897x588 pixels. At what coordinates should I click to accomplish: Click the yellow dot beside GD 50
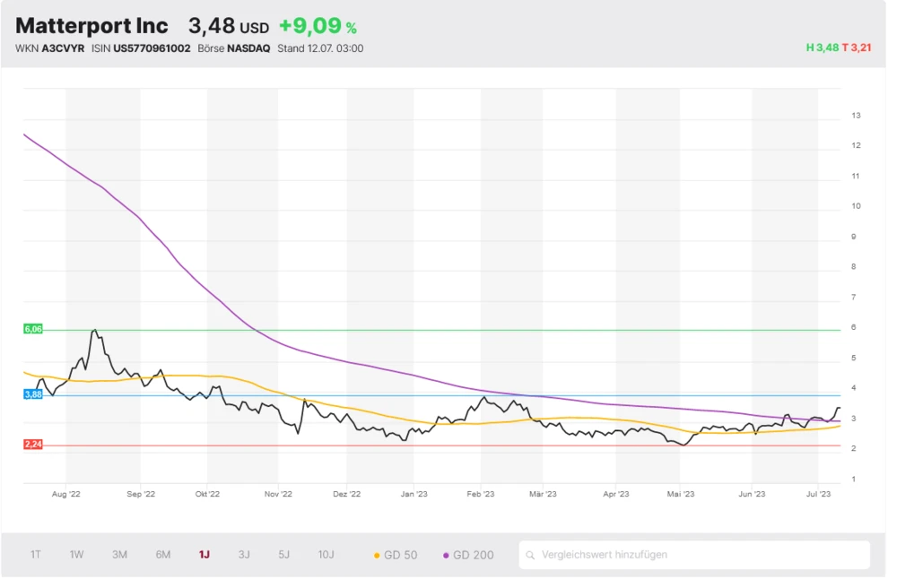[377, 556]
